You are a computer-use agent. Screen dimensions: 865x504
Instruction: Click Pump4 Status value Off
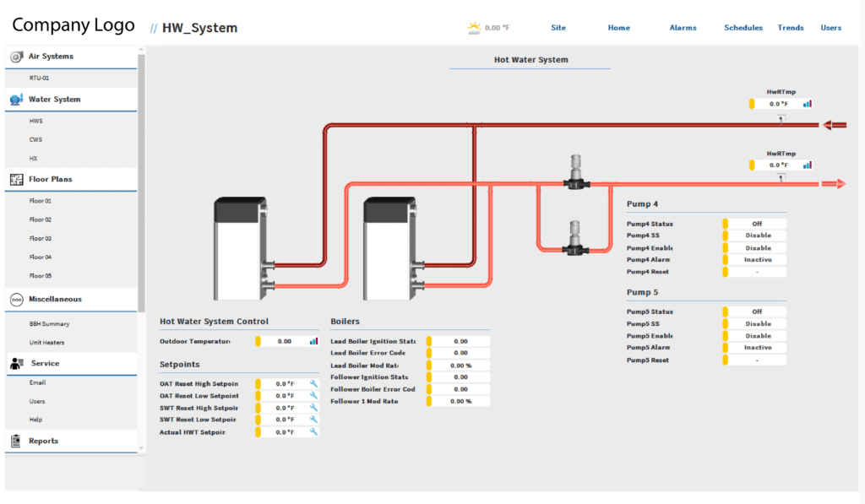coord(757,224)
